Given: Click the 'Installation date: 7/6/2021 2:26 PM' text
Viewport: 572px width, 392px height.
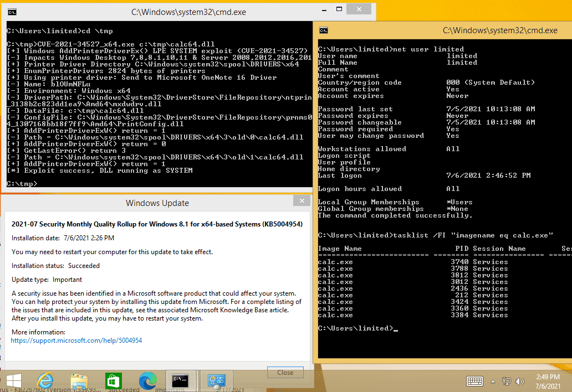Looking at the screenshot, I should click(x=63, y=238).
